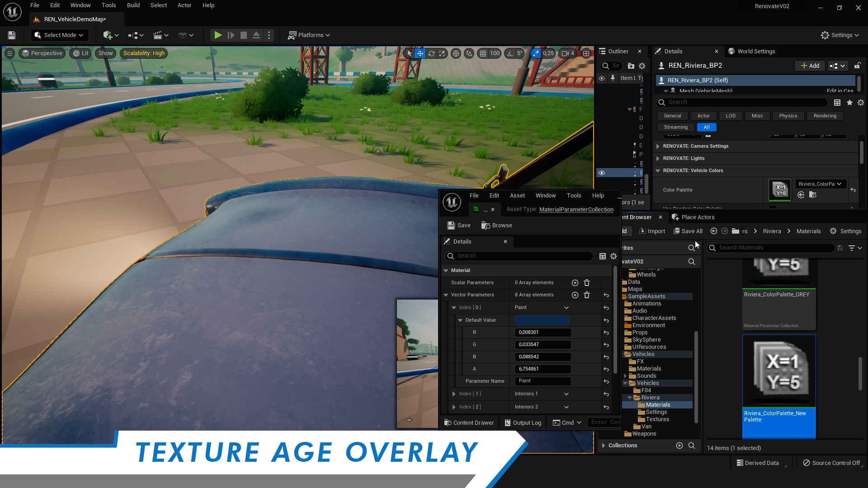Open the Content Drawer
868x488 pixels.
tap(469, 422)
